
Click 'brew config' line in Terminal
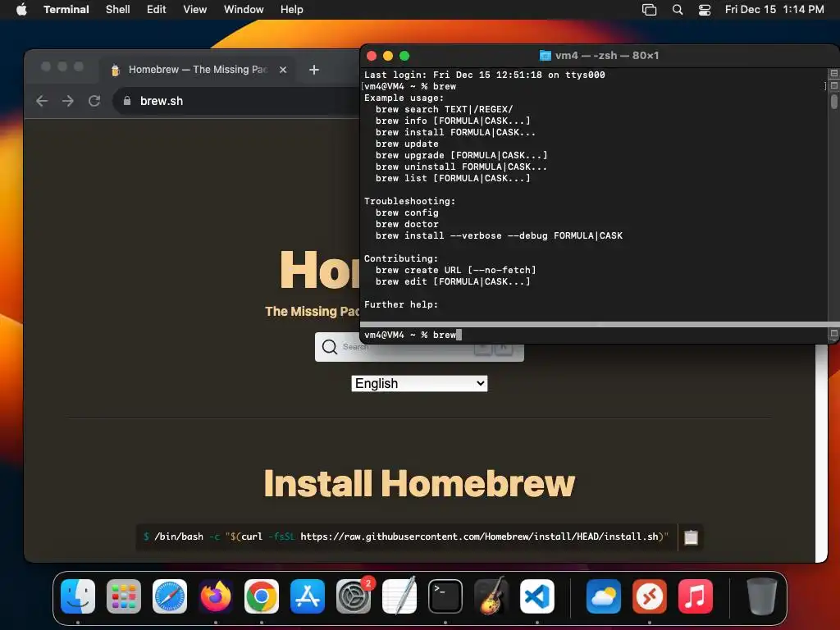tap(407, 212)
